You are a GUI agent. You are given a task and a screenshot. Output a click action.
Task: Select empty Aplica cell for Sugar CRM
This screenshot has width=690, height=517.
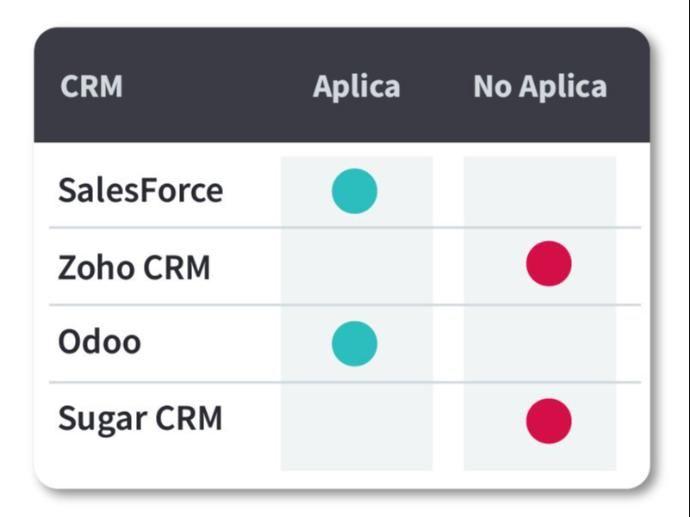coord(356,420)
